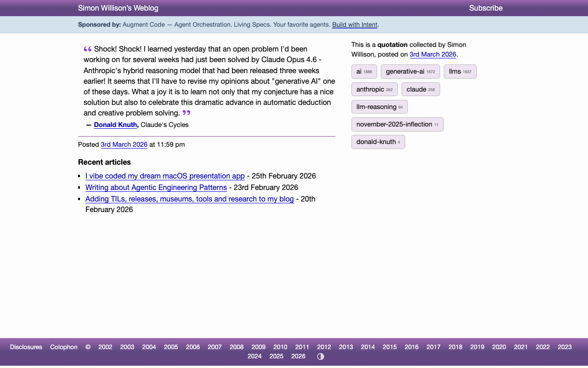Open the Donald Knuth attribution link
The image size is (588, 368).
pyautogui.click(x=115, y=125)
